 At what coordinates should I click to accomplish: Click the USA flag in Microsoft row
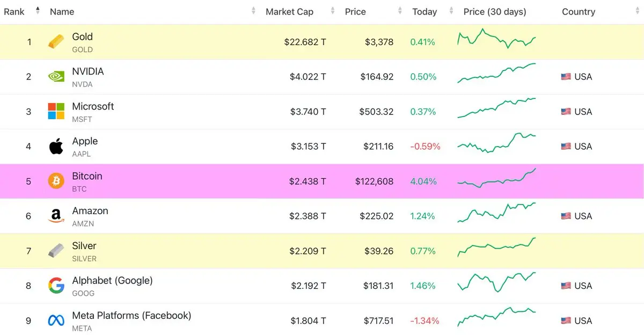(x=566, y=112)
